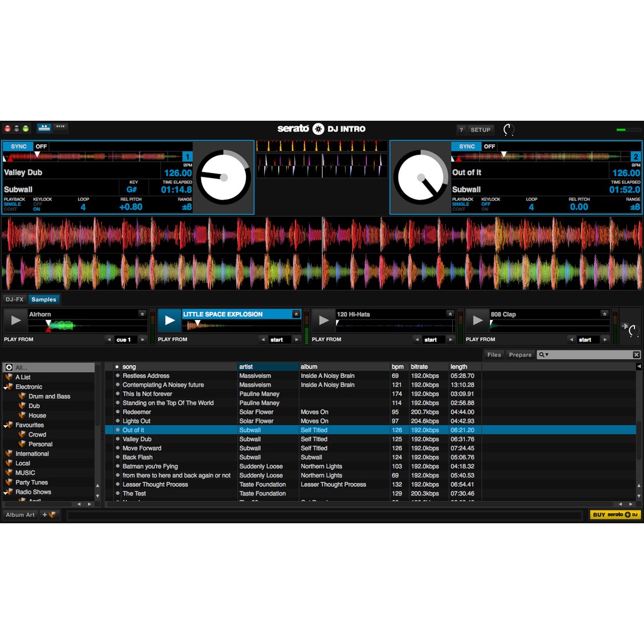This screenshot has height=644, width=644.
Task: Open the help question mark button
Action: (x=461, y=130)
